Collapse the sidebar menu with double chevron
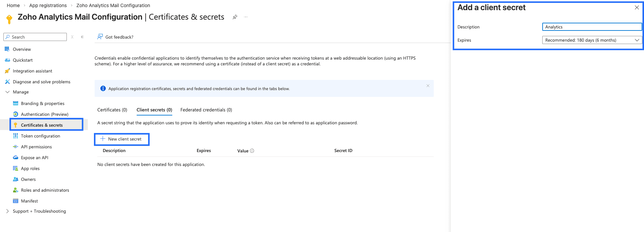644x232 pixels. click(82, 37)
